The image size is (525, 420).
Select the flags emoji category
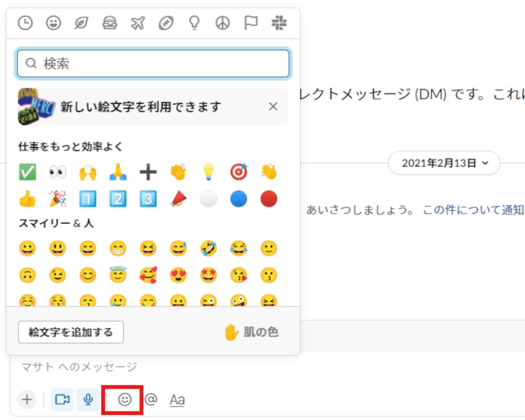(x=251, y=23)
